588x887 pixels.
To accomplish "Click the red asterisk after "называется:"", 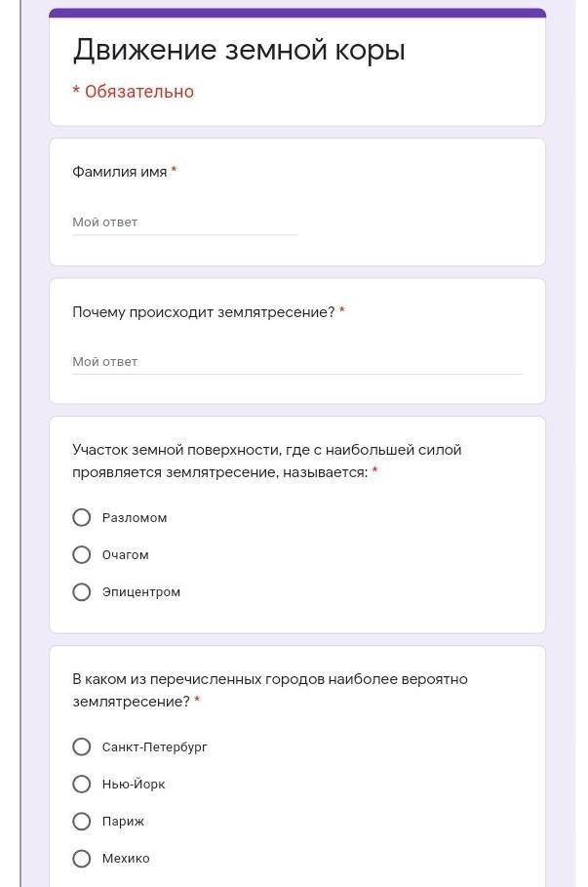I will [x=374, y=470].
